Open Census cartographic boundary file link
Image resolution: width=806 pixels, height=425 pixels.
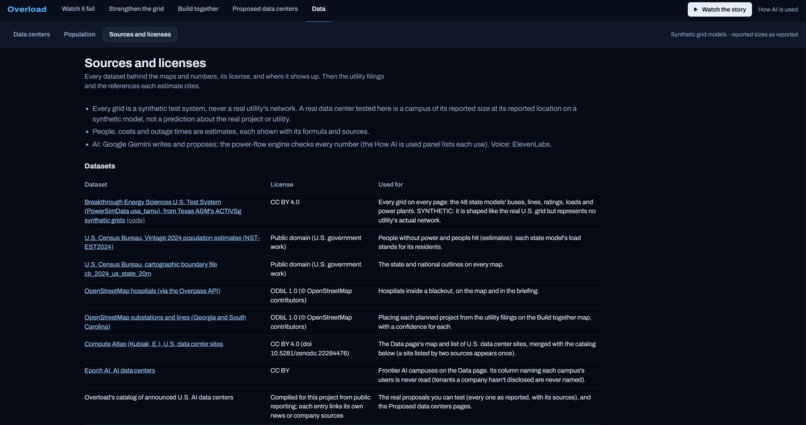(151, 269)
